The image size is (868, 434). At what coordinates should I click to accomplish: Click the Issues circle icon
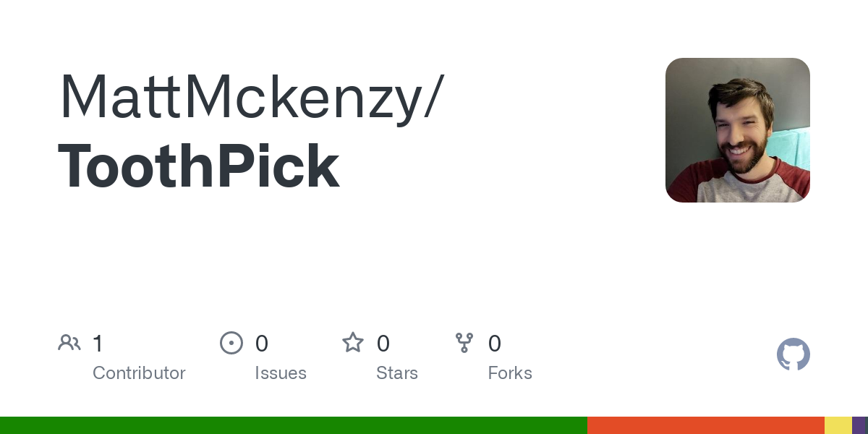231,343
